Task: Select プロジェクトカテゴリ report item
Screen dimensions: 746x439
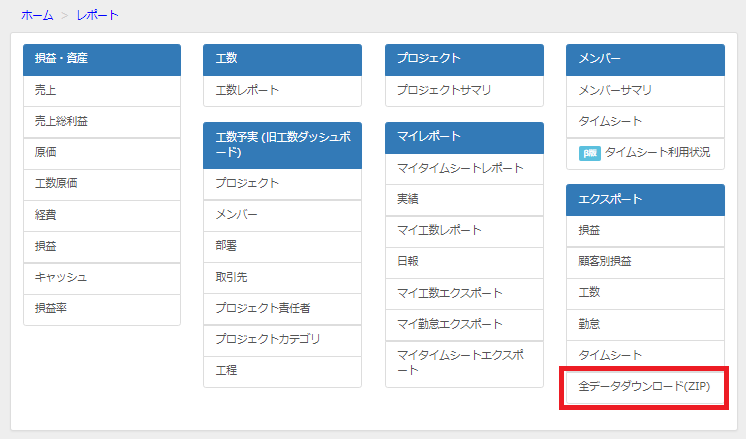Action: pyautogui.click(x=268, y=339)
